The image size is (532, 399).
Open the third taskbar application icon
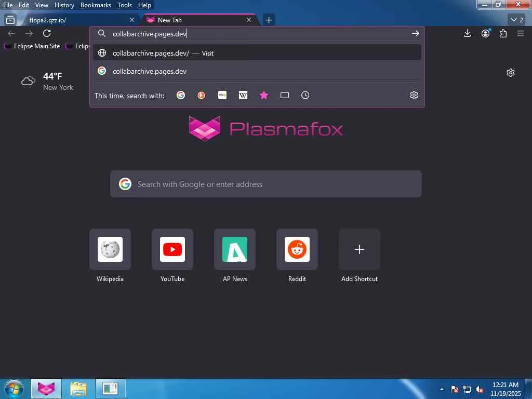[111, 389]
